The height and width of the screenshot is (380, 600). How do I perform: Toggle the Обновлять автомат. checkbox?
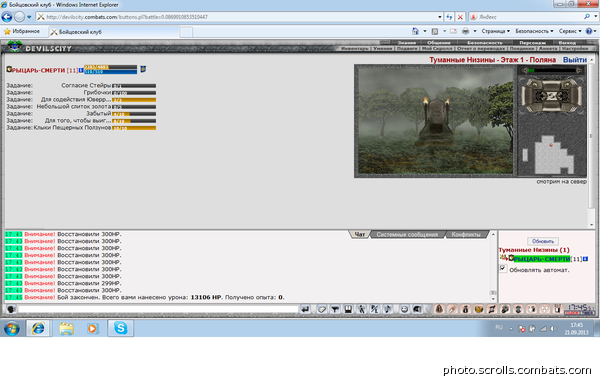503,269
